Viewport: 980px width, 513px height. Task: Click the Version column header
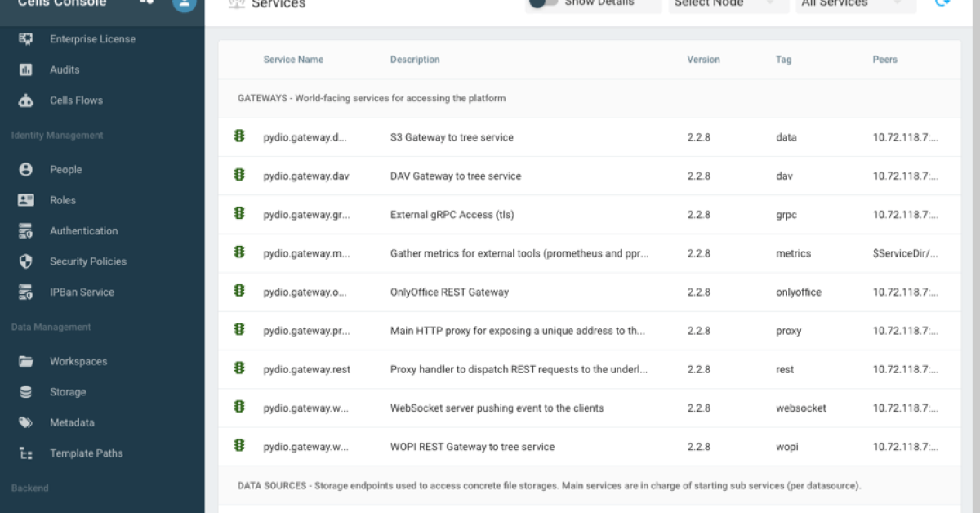click(x=703, y=60)
